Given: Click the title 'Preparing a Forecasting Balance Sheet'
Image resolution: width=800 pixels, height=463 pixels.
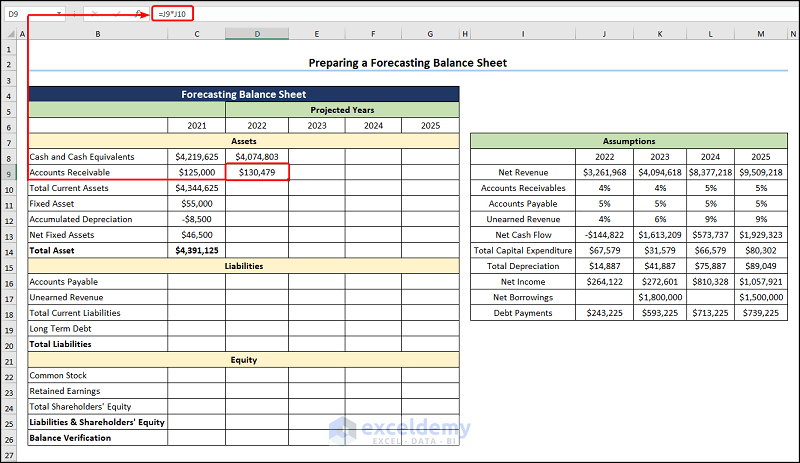Looking at the screenshot, I should 408,63.
